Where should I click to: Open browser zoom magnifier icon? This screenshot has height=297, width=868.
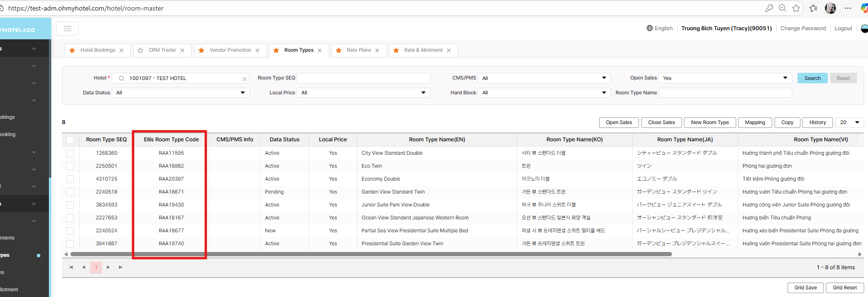[782, 8]
